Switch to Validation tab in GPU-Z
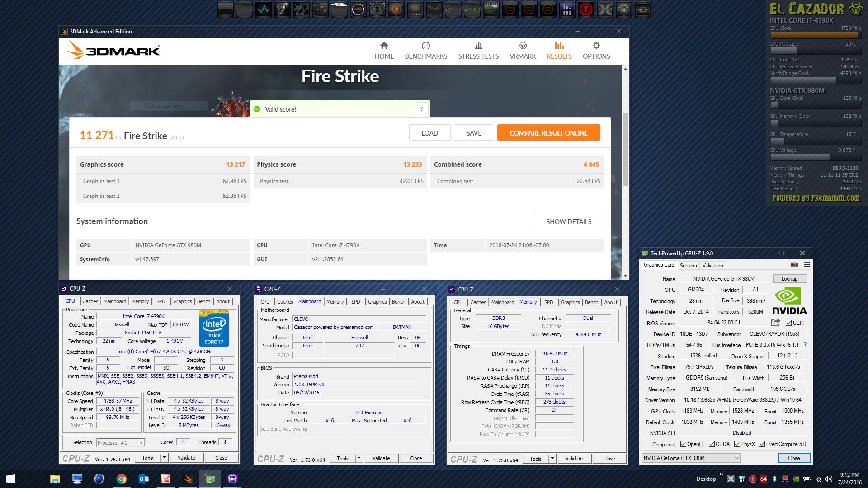This screenshot has width=868, height=488. (712, 266)
